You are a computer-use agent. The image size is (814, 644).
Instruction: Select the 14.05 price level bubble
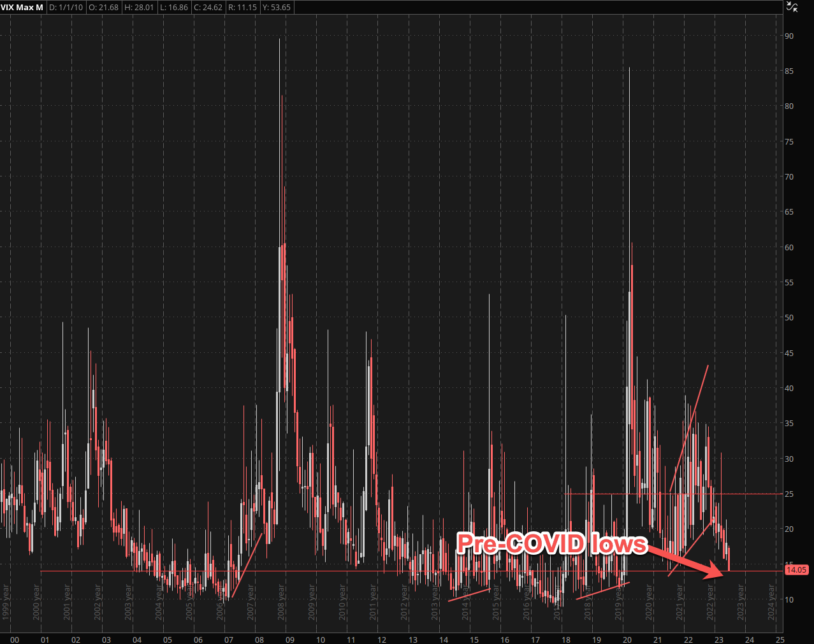tap(796, 570)
